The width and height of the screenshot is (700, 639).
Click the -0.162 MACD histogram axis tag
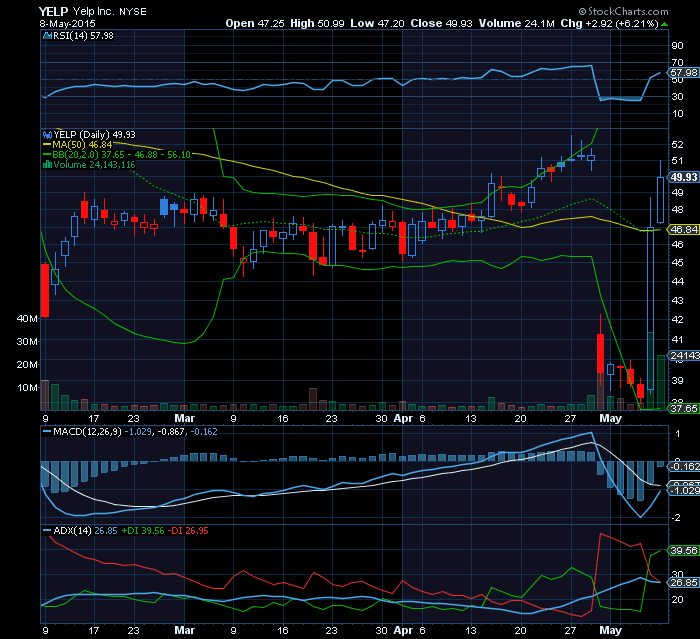[x=683, y=467]
